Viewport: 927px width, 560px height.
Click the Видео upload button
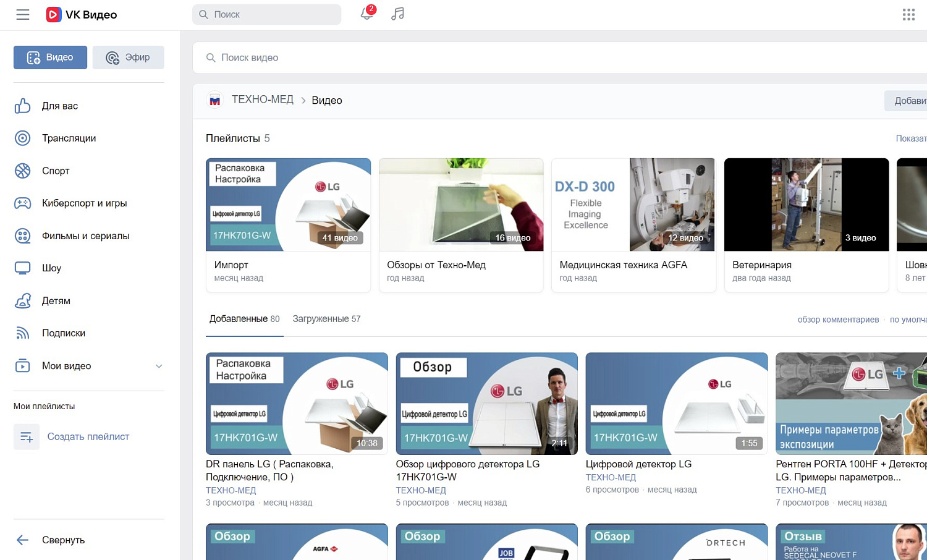51,57
